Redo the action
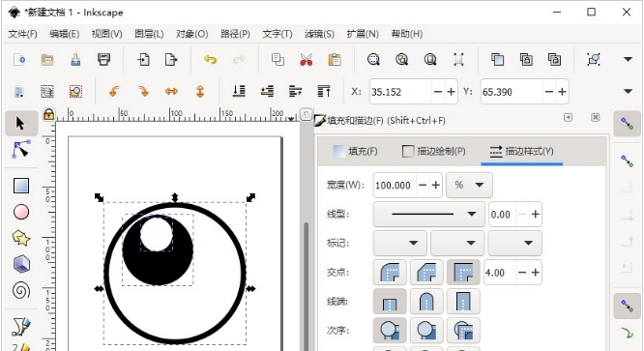The height and width of the screenshot is (351, 644). (239, 60)
